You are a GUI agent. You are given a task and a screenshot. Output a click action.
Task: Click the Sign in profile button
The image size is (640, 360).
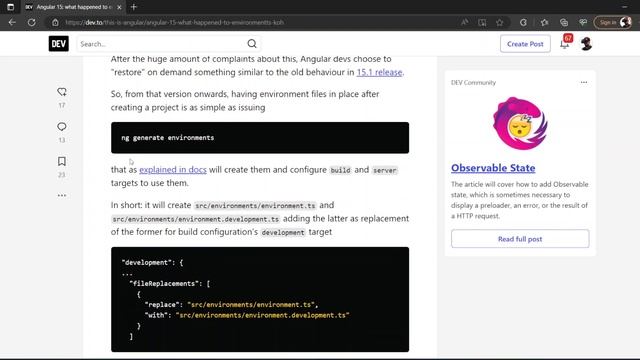click(613, 22)
